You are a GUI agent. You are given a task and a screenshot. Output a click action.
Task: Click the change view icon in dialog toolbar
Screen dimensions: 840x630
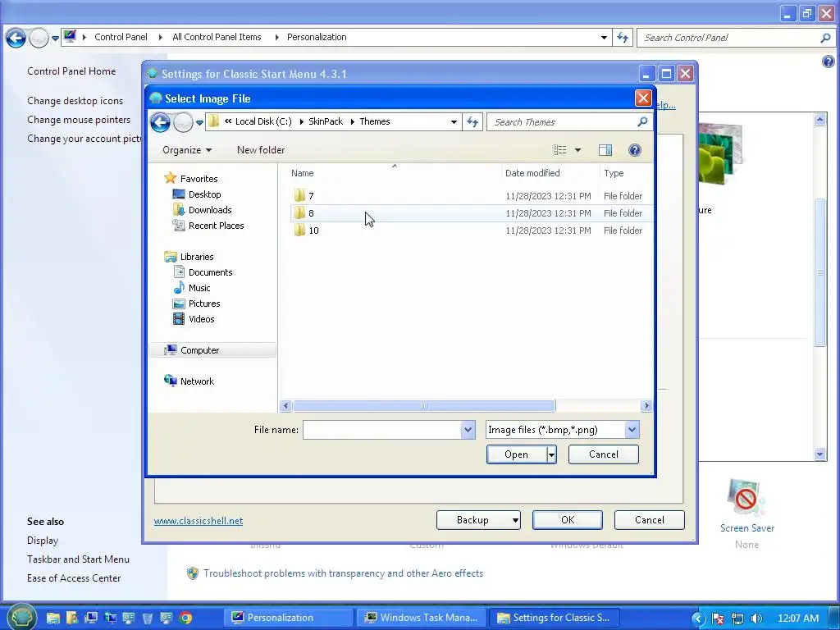click(559, 150)
